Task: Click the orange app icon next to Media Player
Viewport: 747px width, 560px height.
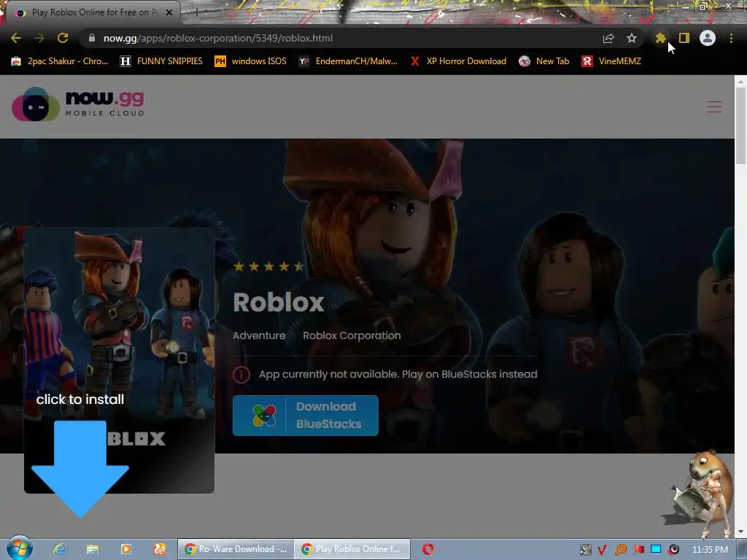Action: point(160,549)
